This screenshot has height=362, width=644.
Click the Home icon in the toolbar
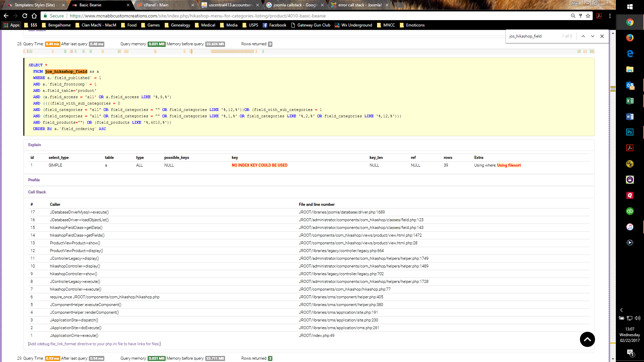click(x=34, y=16)
